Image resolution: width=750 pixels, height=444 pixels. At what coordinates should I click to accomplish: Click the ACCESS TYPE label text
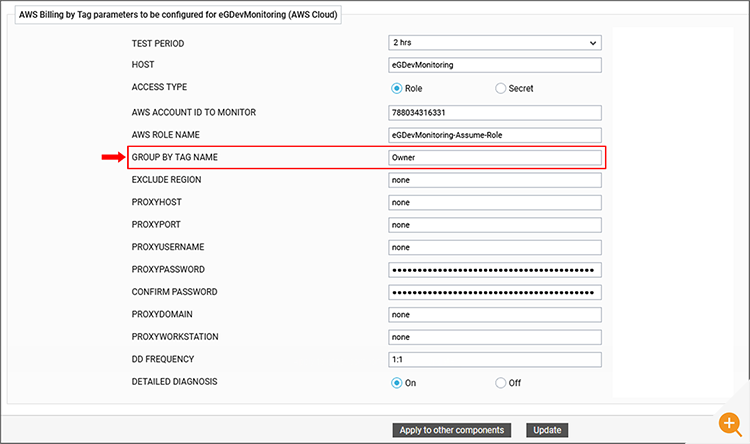[x=159, y=87]
